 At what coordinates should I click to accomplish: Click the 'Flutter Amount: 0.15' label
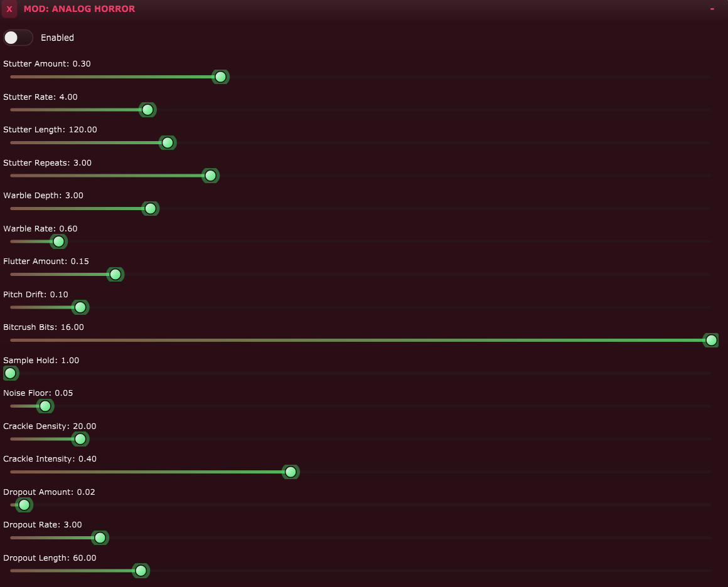pos(46,262)
